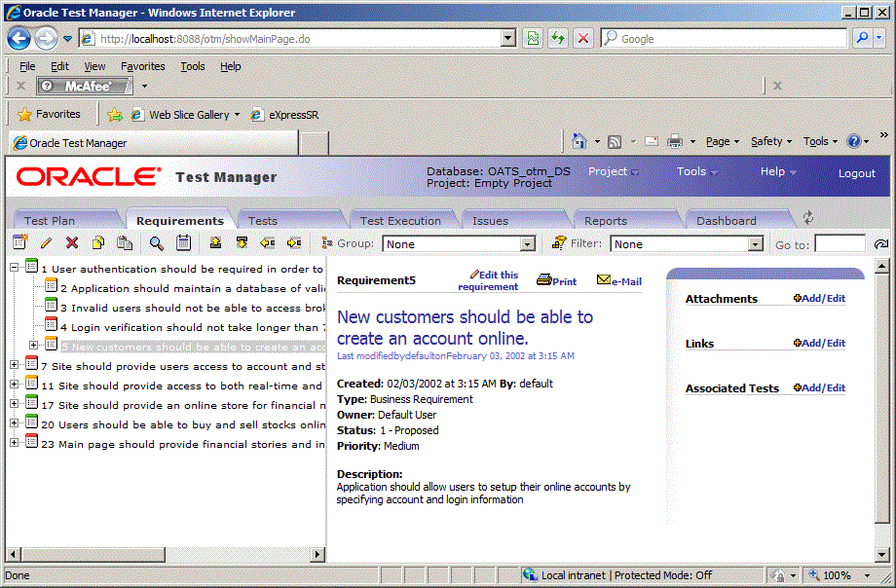
Task: Open the address bar history dropdown arrow
Action: (x=507, y=39)
